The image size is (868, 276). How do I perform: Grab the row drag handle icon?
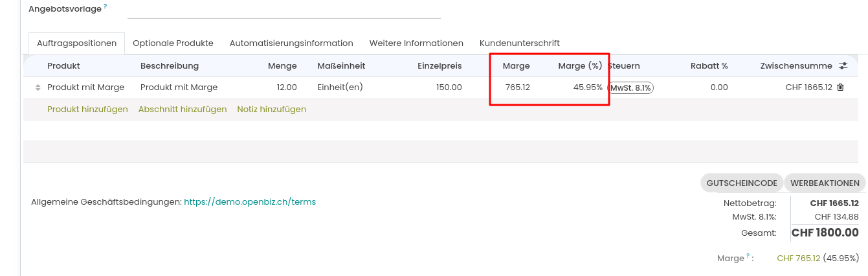pos(38,87)
